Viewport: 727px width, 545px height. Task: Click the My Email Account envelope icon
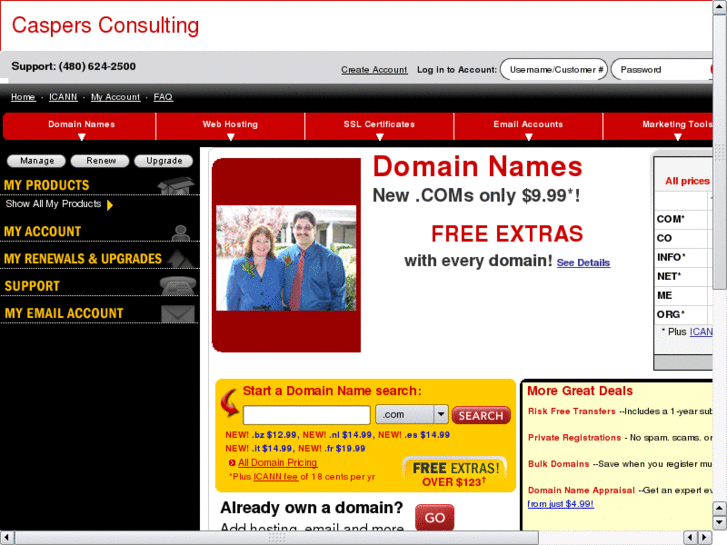point(178,314)
